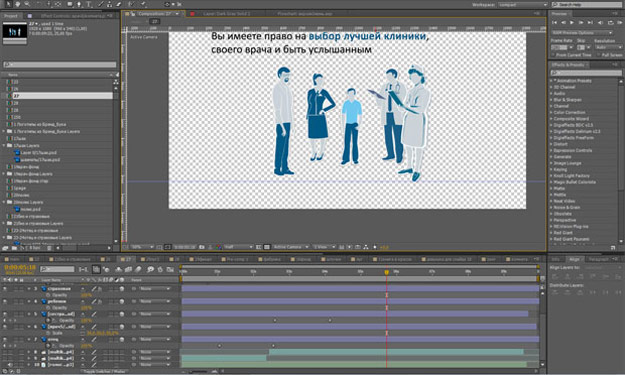Open the timeline Graph Editor button
Viewport: 625px width, 375px height.
click(x=170, y=269)
